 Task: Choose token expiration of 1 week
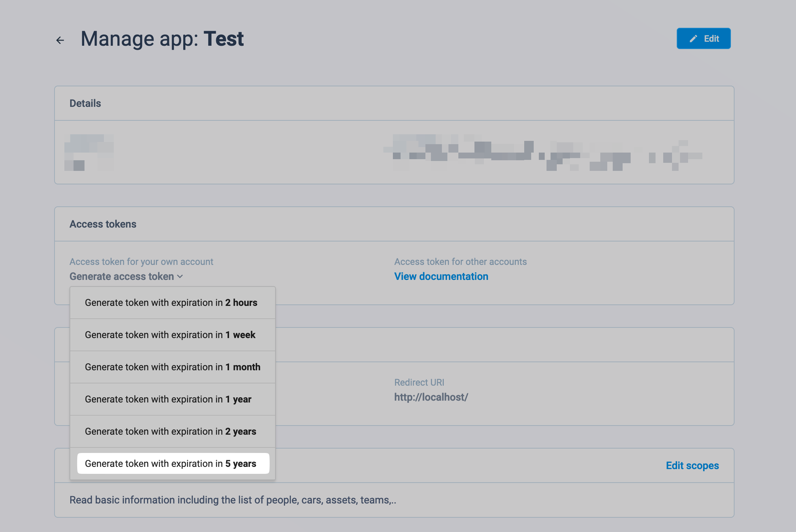[x=170, y=335]
